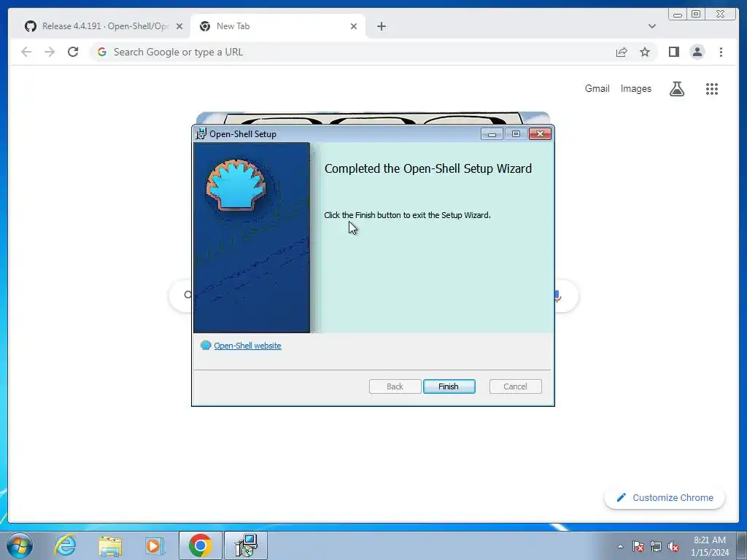Image resolution: width=747 pixels, height=560 pixels.
Task: Go back in Chrome
Action: click(26, 52)
